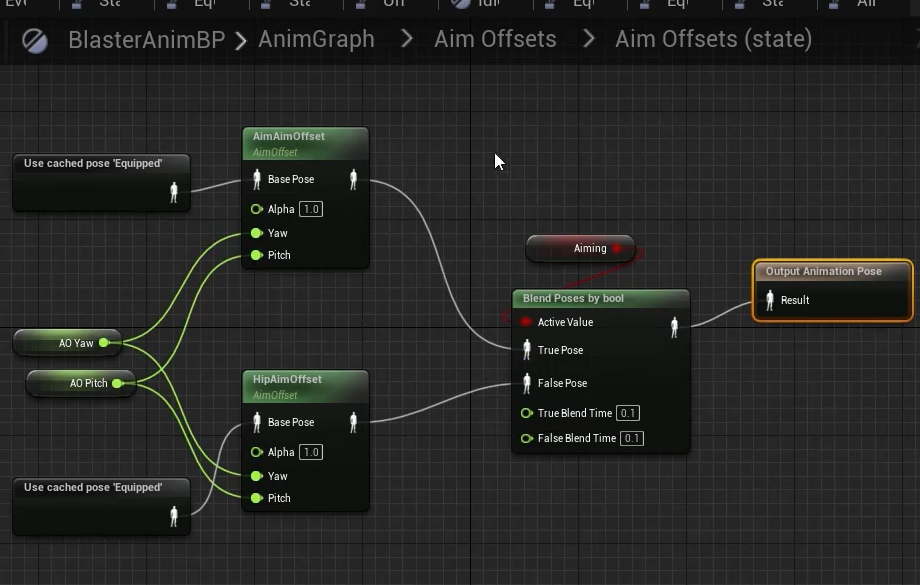The width and height of the screenshot is (920, 585).
Task: Select the HipAimOffset node title
Action: click(x=287, y=379)
